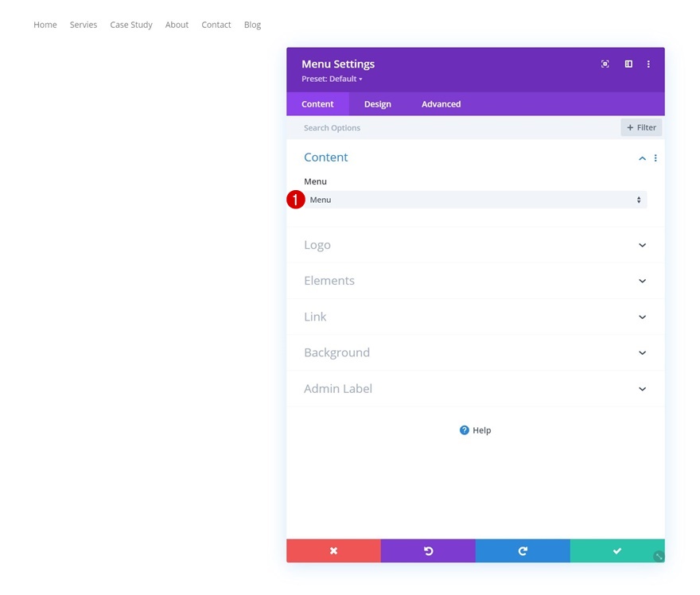Expand the Background section
Screen dimensions: 700x595
click(476, 352)
